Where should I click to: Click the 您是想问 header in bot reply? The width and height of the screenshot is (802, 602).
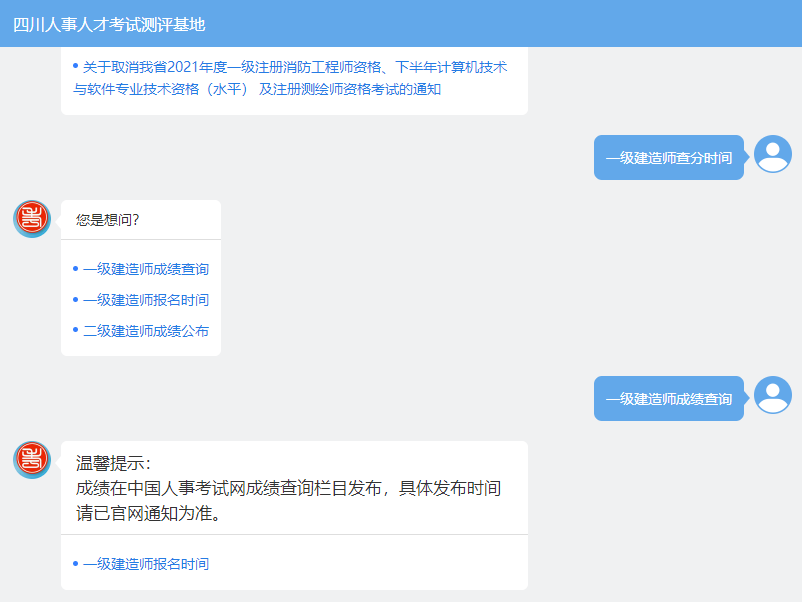[x=108, y=219]
